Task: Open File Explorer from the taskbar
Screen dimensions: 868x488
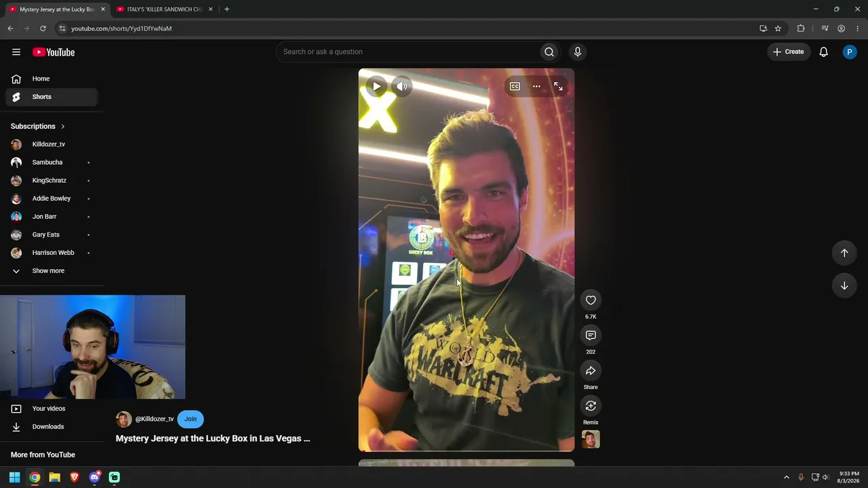Action: click(x=55, y=477)
